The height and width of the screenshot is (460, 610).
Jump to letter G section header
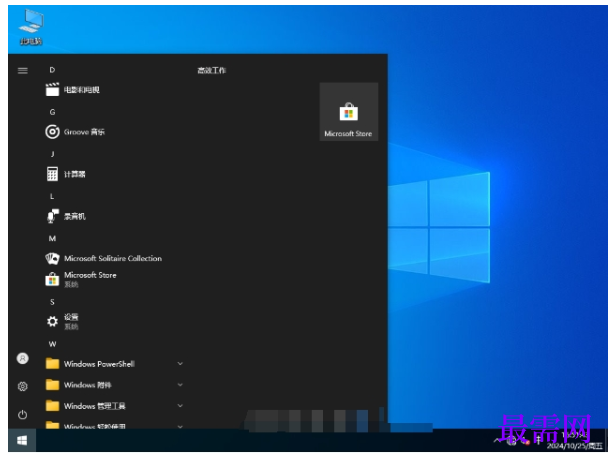pos(52,112)
